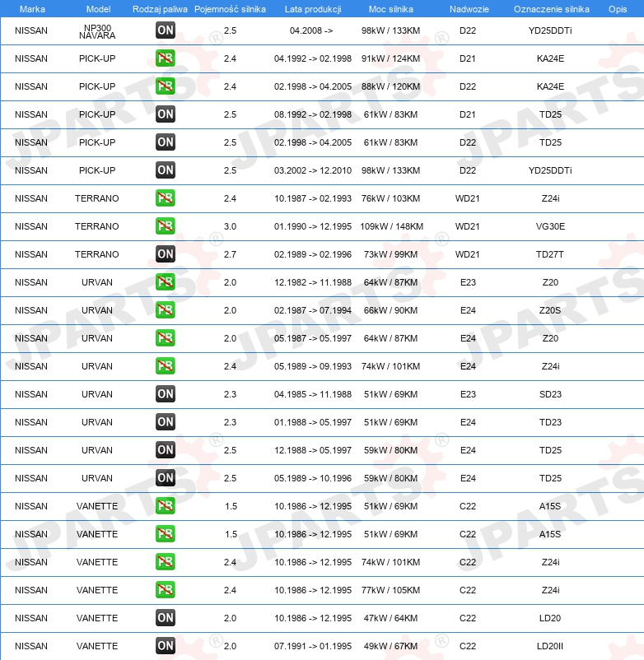644x660 pixels.
Task: Select the VG30E engine code cell
Action: coord(550,226)
